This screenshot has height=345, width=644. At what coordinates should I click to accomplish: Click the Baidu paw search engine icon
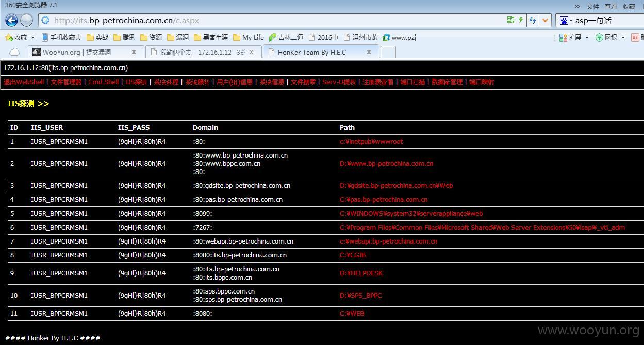click(564, 20)
